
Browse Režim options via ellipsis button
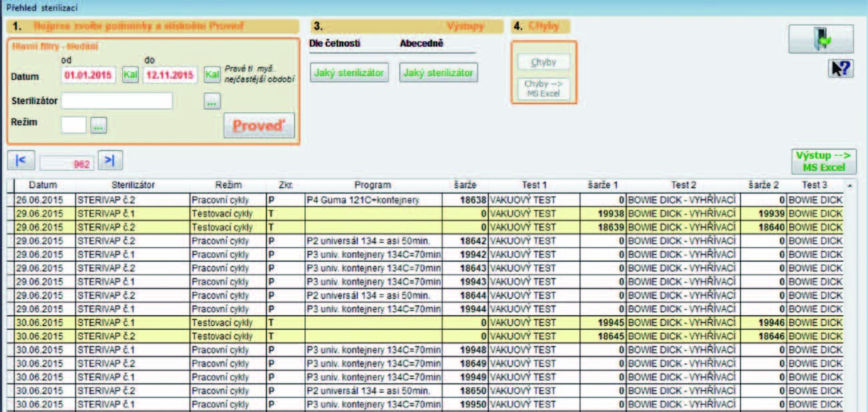98,125
